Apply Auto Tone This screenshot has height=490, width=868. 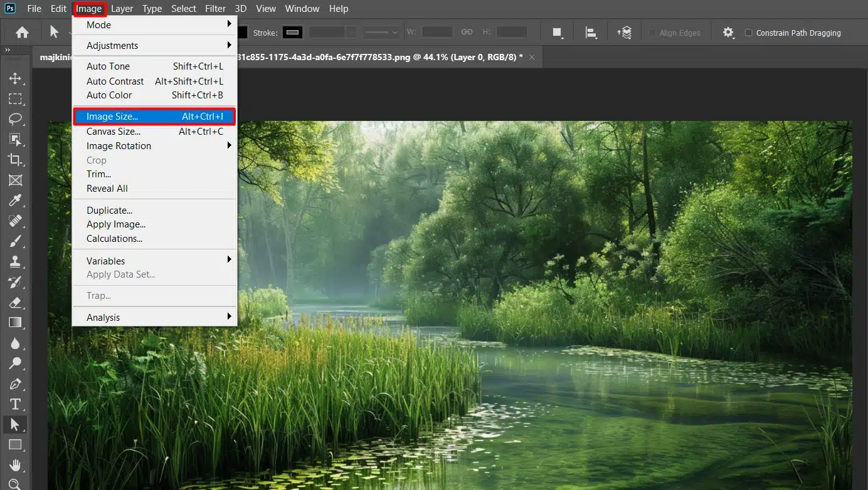click(x=154, y=66)
